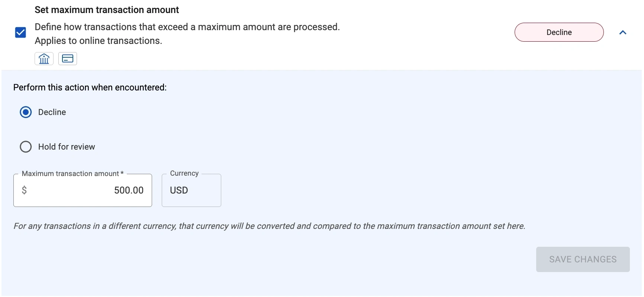644x297 pixels.
Task: Select the Decline radio button
Action: (26, 112)
